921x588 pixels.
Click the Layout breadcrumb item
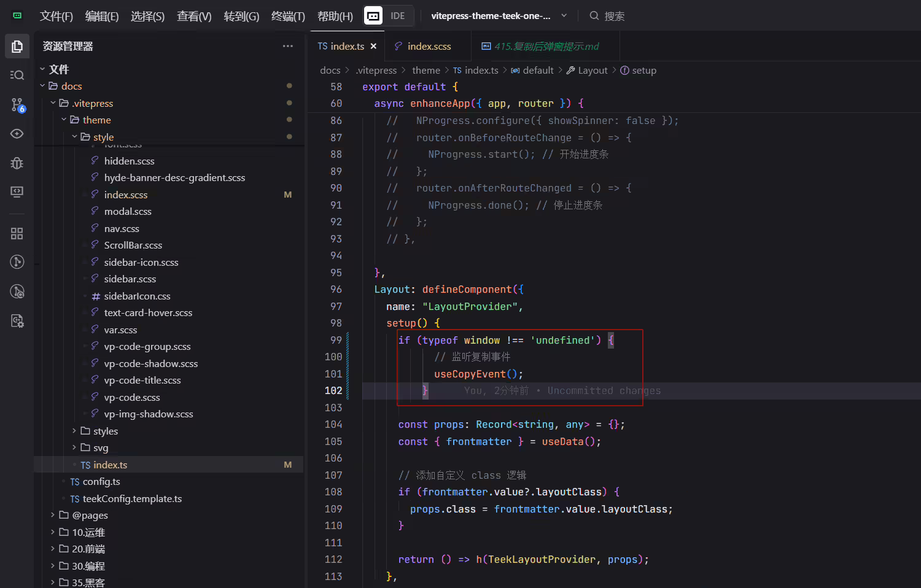tap(593, 71)
